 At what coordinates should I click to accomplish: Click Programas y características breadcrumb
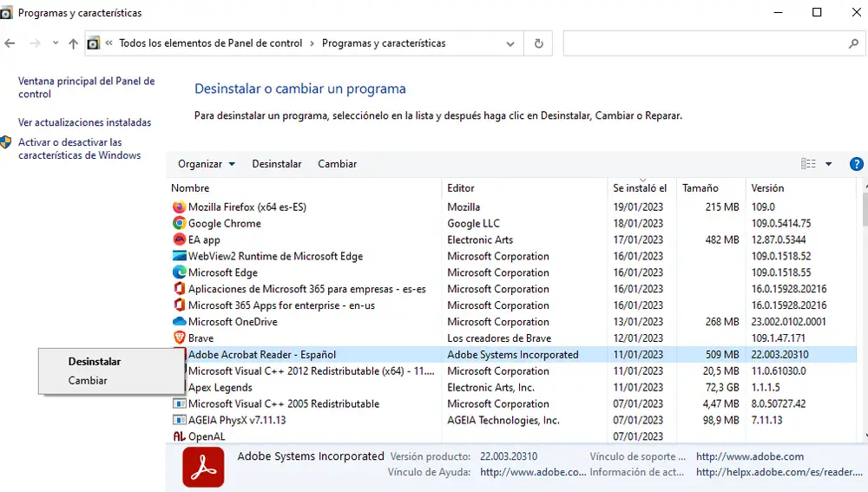pyautogui.click(x=384, y=43)
